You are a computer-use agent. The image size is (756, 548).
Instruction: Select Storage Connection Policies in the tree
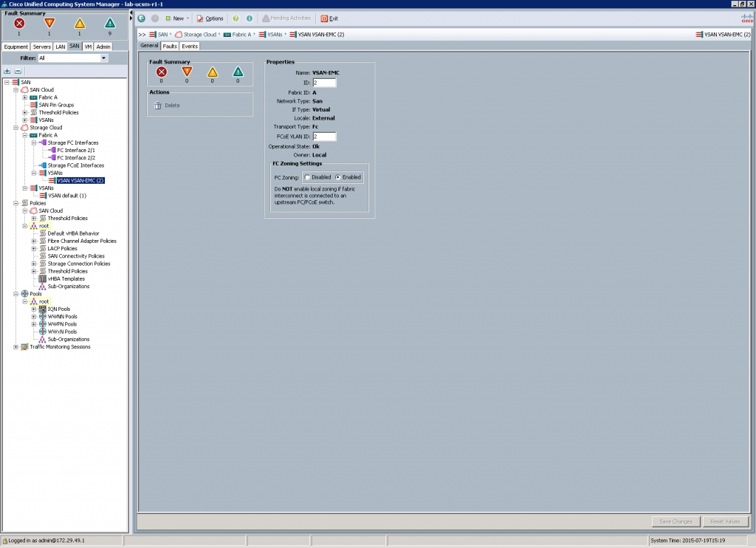coord(78,264)
